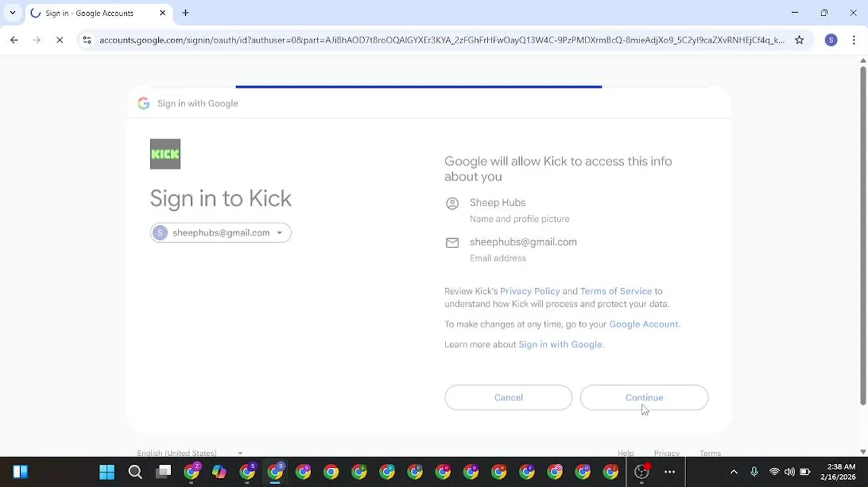868x487 pixels.
Task: Click the Cancel button
Action: pyautogui.click(x=508, y=398)
